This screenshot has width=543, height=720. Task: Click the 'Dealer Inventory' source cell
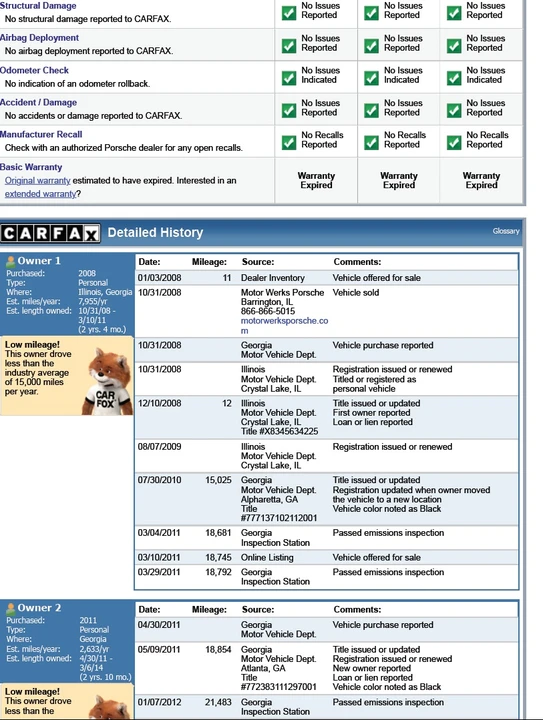(x=273, y=278)
